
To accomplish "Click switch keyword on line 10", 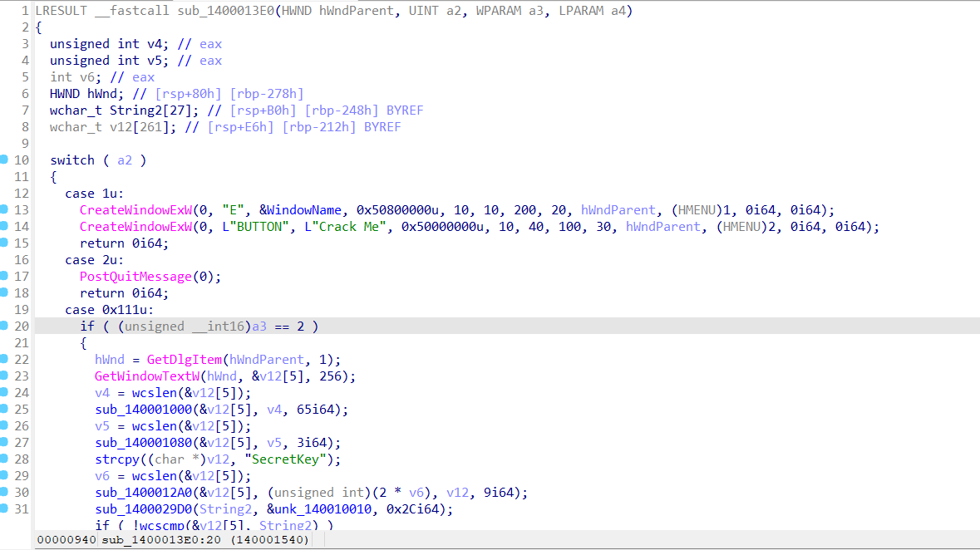I will 71,160.
